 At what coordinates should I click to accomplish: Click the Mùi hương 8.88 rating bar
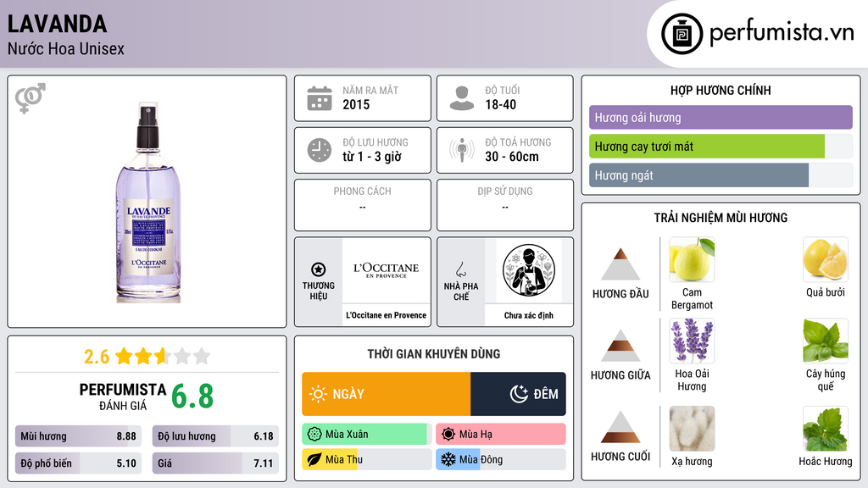[79, 436]
